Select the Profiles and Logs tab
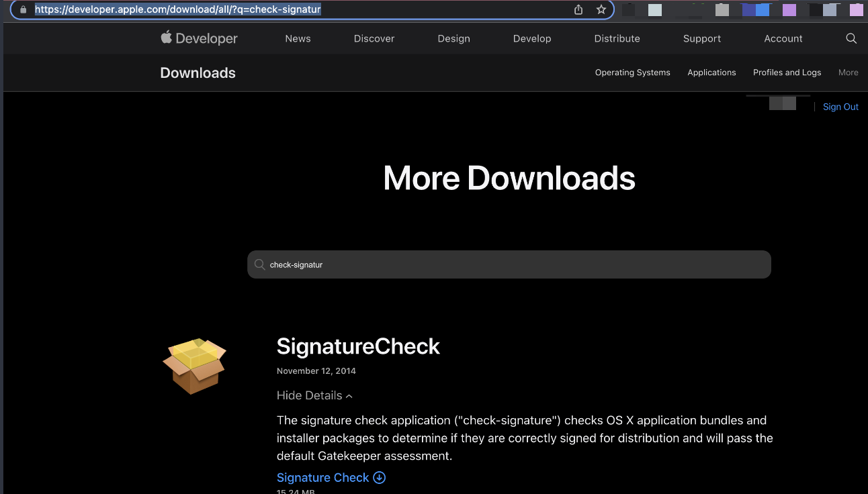The height and width of the screenshot is (494, 868). point(787,72)
